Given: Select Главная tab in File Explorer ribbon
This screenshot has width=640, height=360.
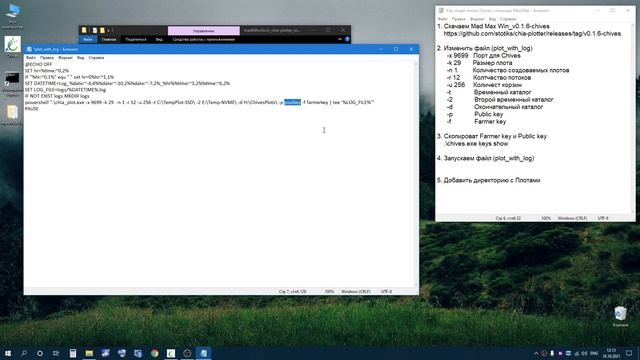Looking at the screenshot, I should point(109,40).
